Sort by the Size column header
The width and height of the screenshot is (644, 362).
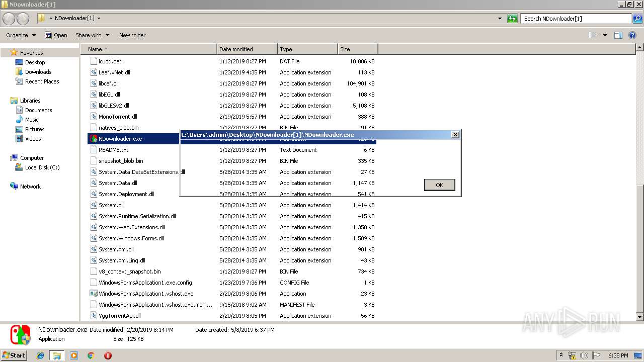358,49
